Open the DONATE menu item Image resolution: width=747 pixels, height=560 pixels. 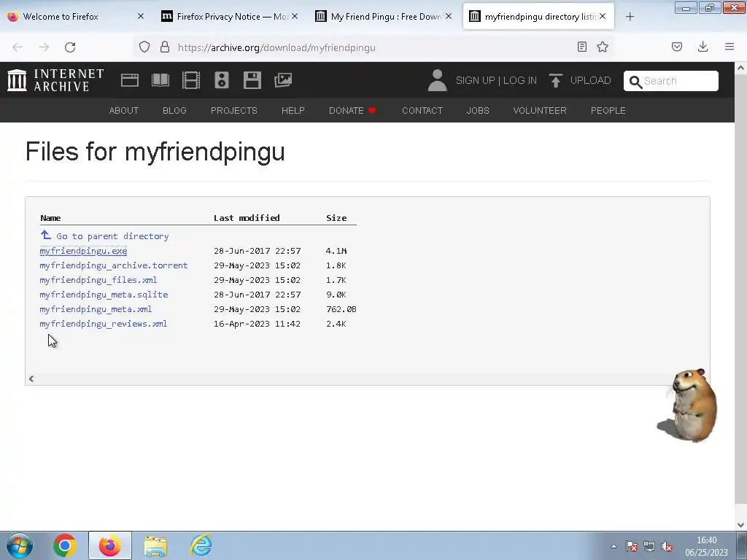[352, 111]
